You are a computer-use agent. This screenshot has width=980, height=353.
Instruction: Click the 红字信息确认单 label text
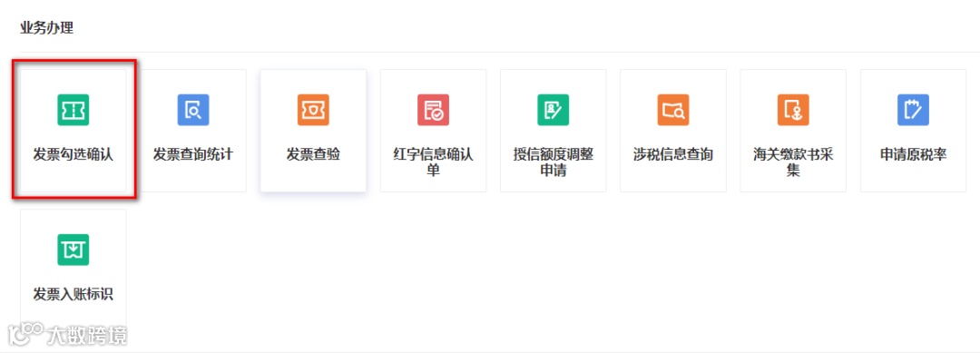click(433, 162)
